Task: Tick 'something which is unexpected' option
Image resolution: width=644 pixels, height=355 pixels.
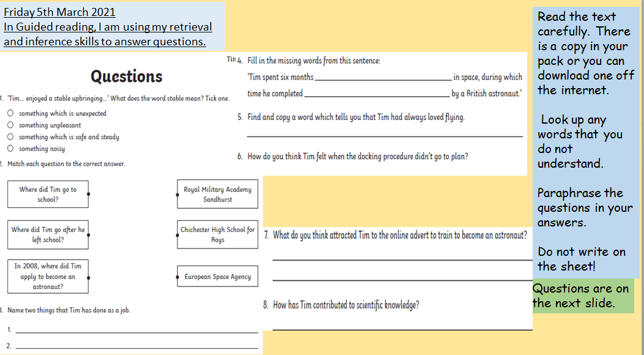Action: click(10, 113)
